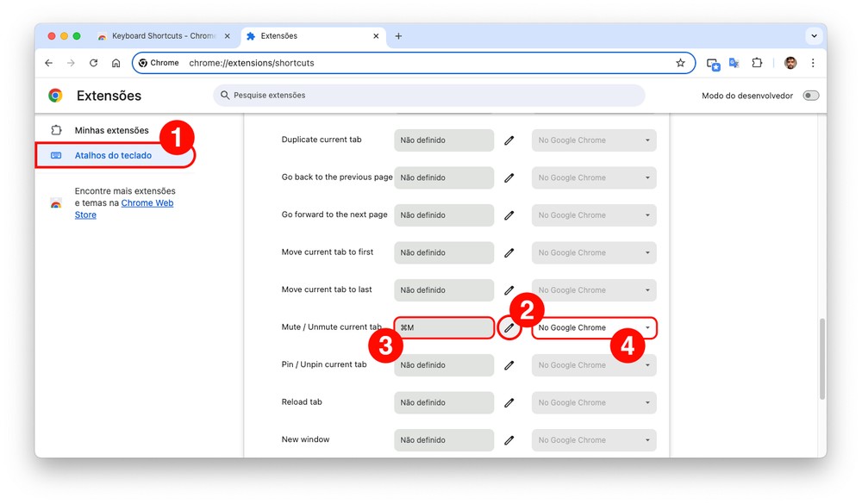Switch to the Keyboard Shortcuts browser tab

click(163, 36)
